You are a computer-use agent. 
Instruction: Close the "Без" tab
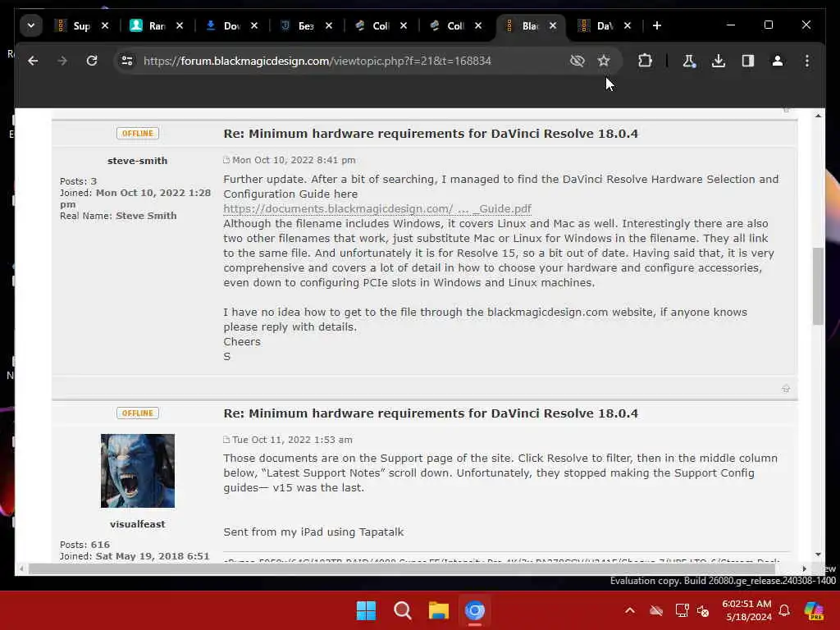coord(329,25)
